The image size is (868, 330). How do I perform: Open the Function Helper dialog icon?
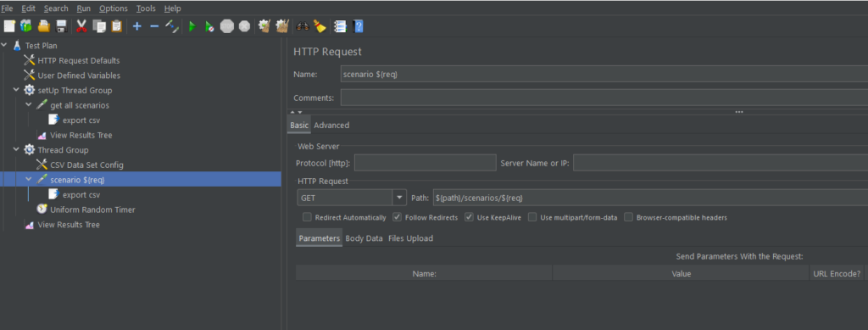tap(340, 26)
